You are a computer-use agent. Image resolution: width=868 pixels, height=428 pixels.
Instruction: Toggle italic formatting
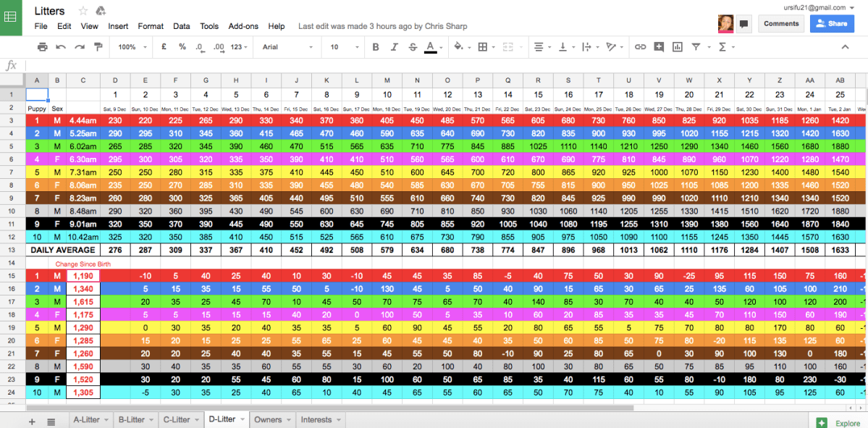pos(394,47)
